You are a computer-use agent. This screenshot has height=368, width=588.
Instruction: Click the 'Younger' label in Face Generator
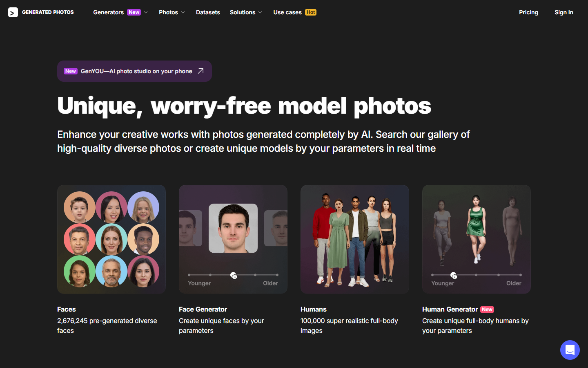tap(199, 283)
